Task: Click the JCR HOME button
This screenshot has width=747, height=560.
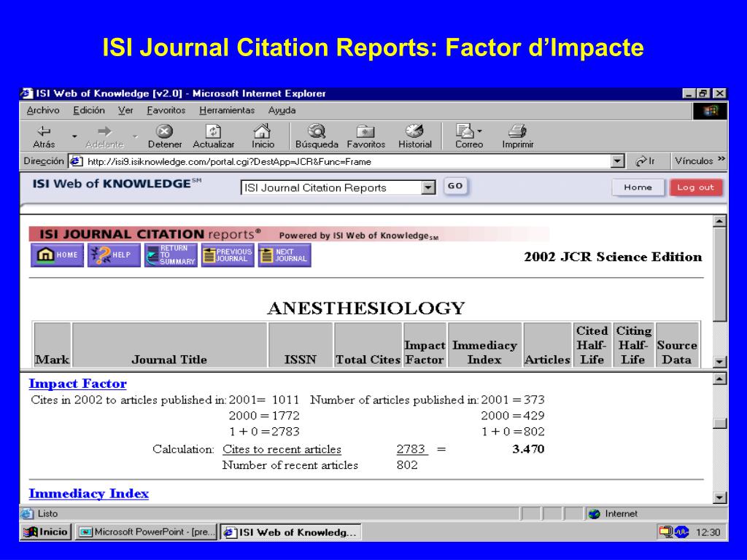Action: point(57,254)
